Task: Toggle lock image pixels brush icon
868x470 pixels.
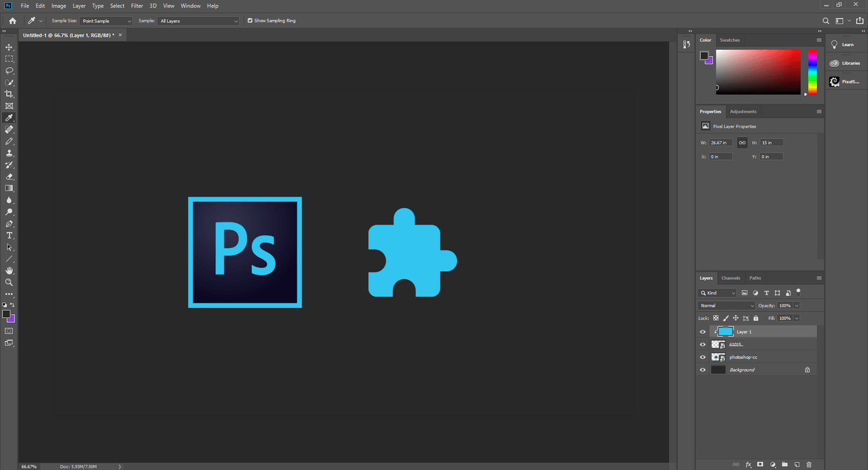Action: (x=726, y=318)
